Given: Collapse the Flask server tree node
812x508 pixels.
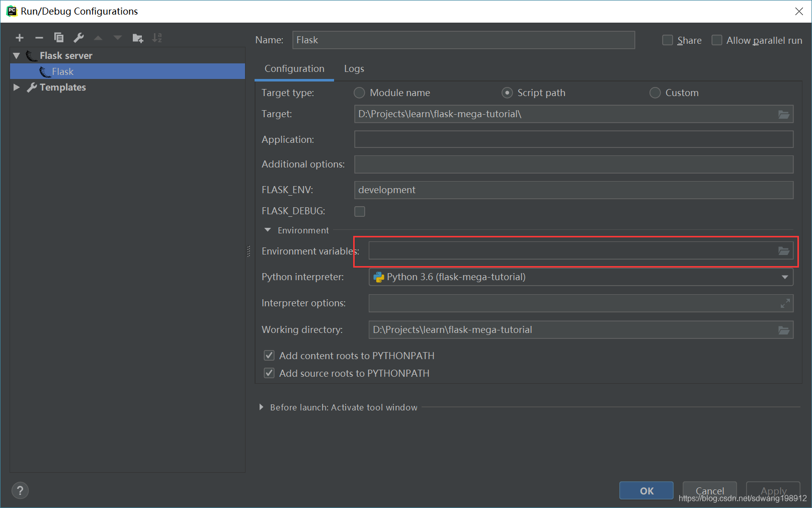Looking at the screenshot, I should coord(17,55).
